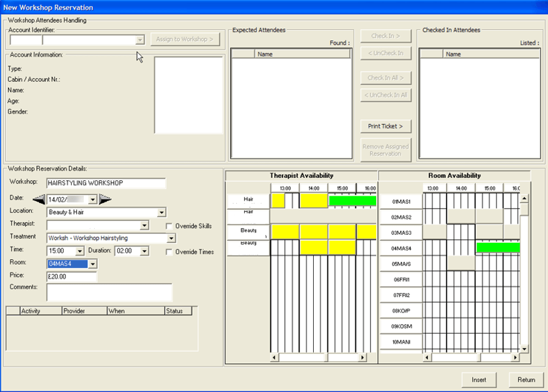Screen dimensions: 548x392
Task: Enable the Override Skills checkbox
Action: pos(169,225)
